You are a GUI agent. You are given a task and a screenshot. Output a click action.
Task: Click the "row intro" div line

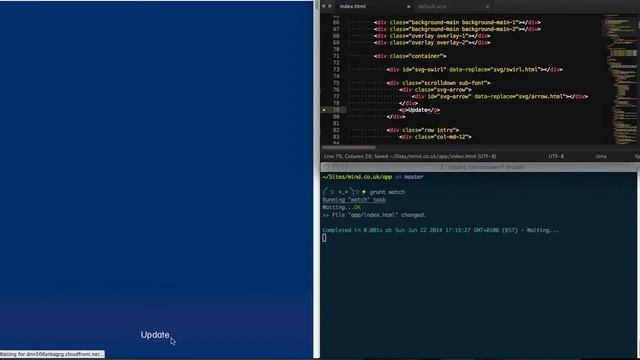tap(422, 130)
